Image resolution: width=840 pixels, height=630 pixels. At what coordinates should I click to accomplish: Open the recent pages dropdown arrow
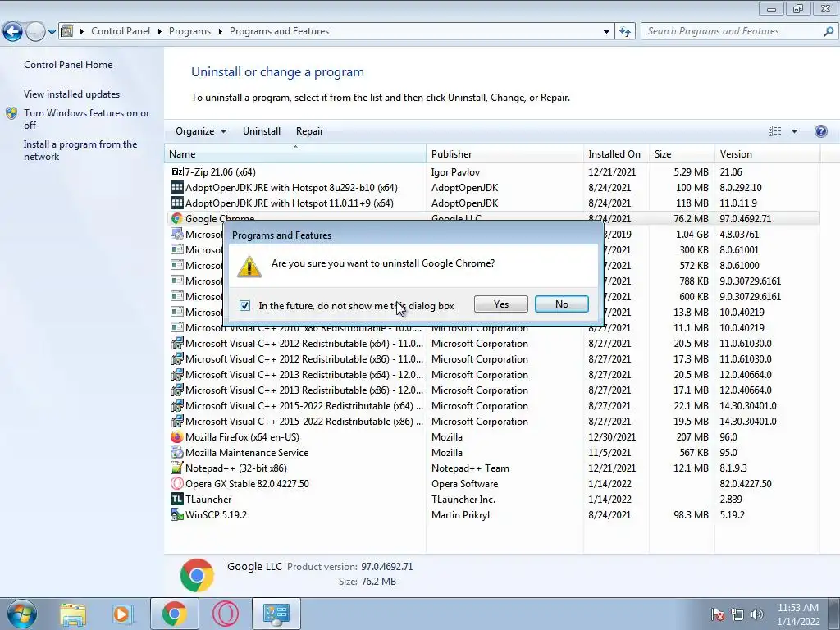pyautogui.click(x=52, y=32)
